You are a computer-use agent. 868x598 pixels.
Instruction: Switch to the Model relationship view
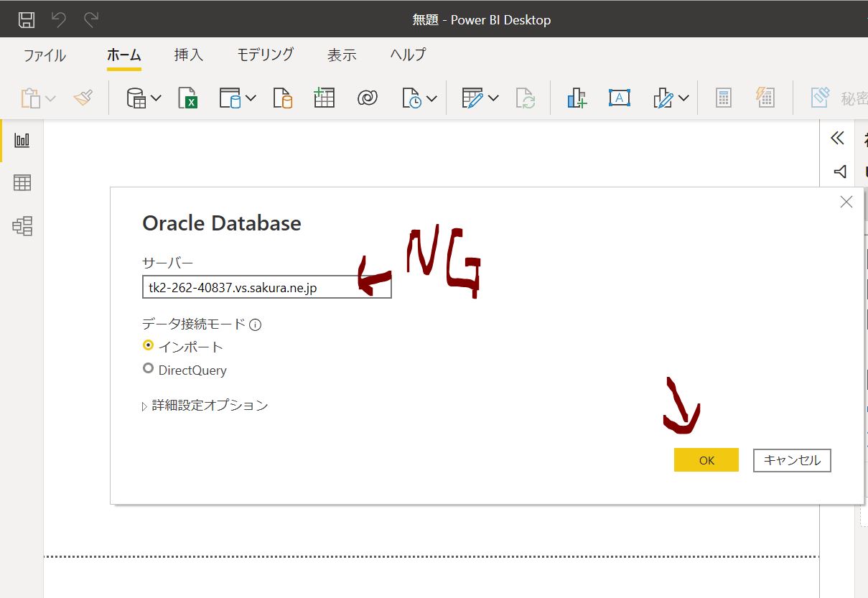(22, 226)
